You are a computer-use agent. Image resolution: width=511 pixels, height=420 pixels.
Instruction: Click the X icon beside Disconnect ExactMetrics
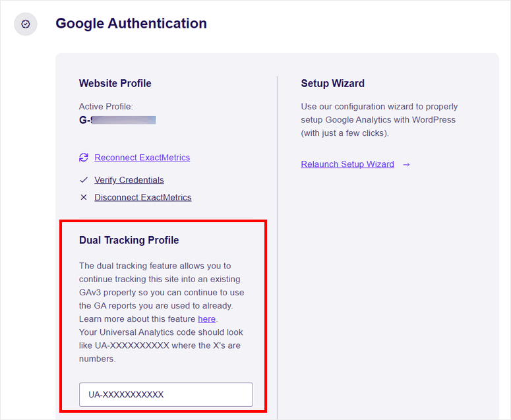[83, 197]
